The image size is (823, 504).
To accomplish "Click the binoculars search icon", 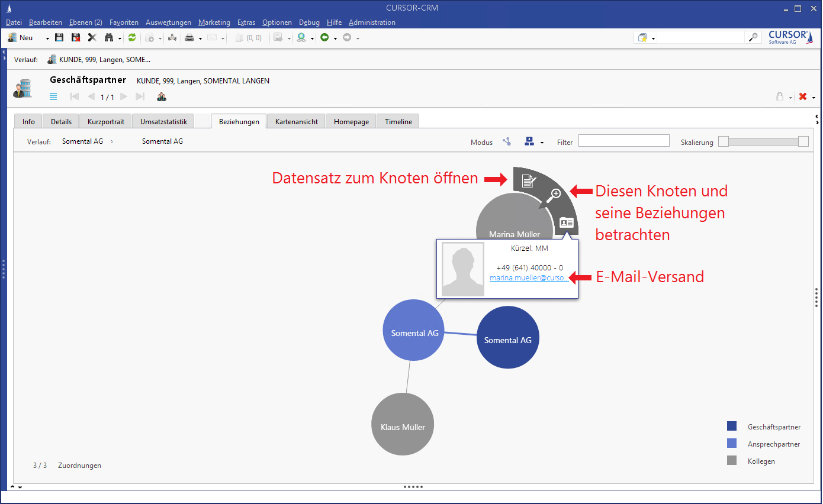I will click(109, 38).
